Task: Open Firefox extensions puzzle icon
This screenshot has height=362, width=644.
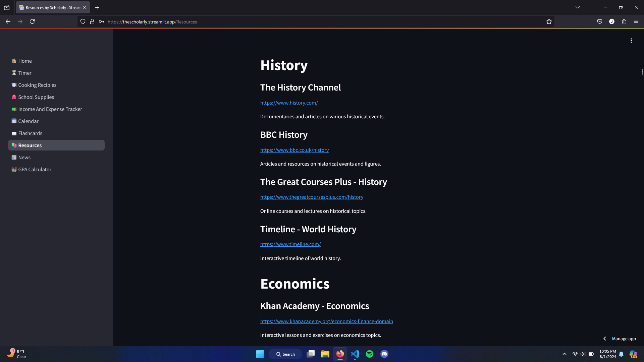Action: click(624, 22)
